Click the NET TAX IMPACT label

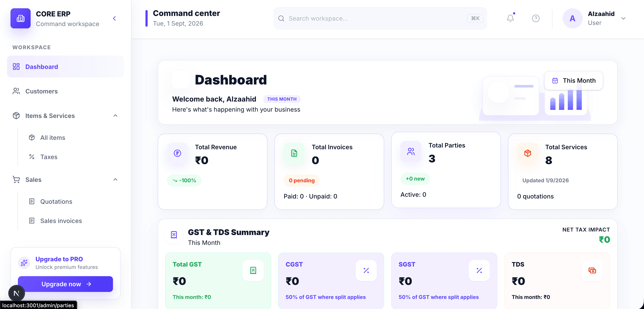pyautogui.click(x=586, y=229)
